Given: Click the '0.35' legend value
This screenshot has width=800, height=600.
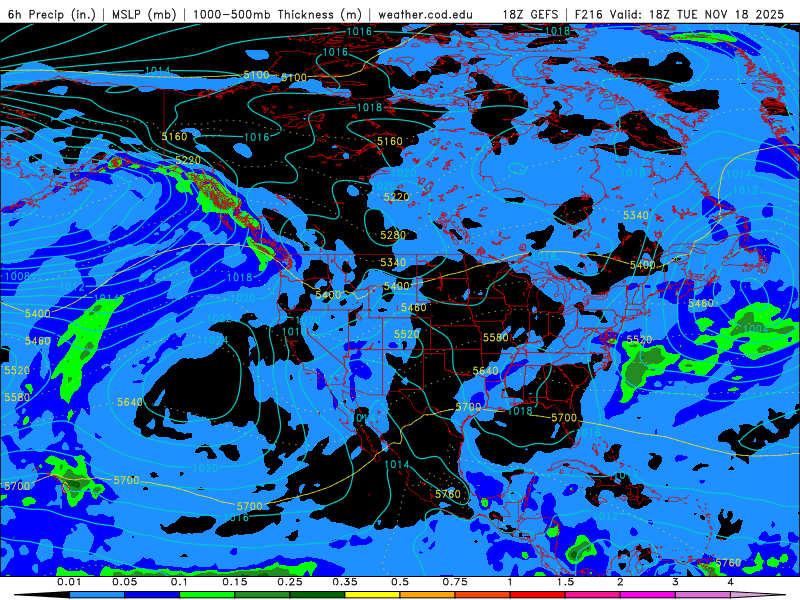Looking at the screenshot, I should (345, 582).
